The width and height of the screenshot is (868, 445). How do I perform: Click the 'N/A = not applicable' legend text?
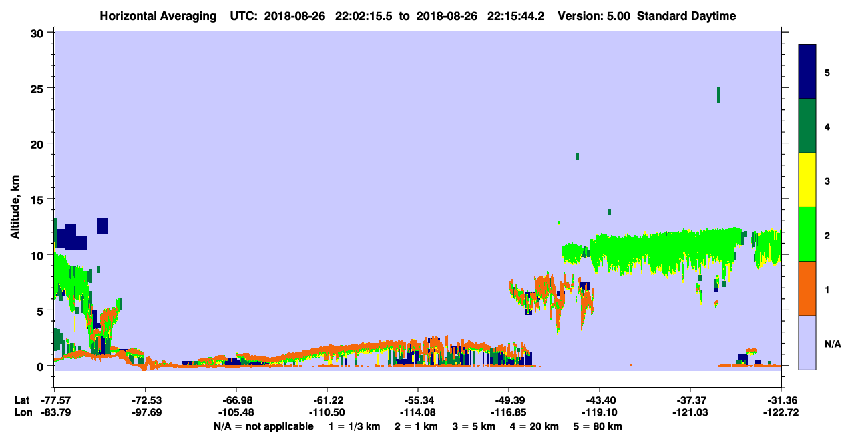click(263, 426)
